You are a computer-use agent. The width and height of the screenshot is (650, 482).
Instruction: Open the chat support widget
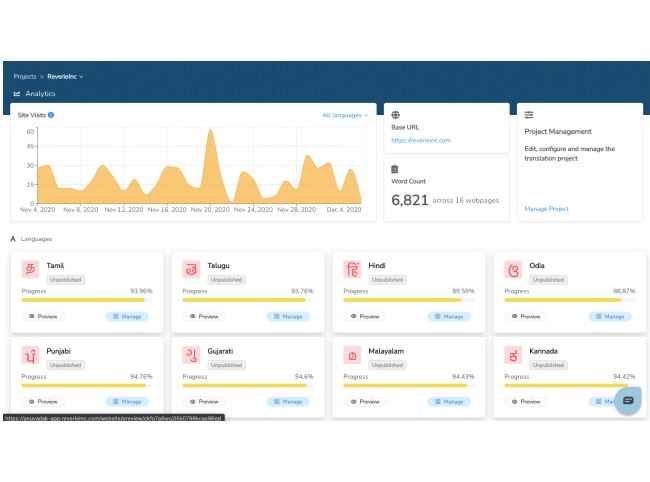(x=628, y=400)
